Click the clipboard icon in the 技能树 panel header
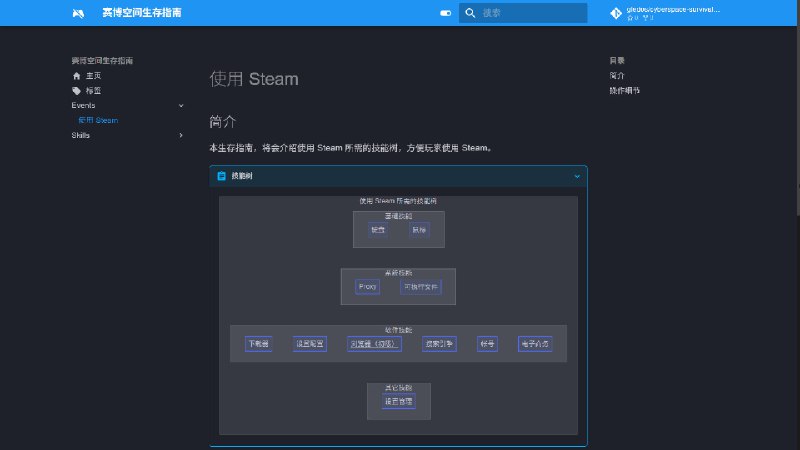 tap(221, 176)
